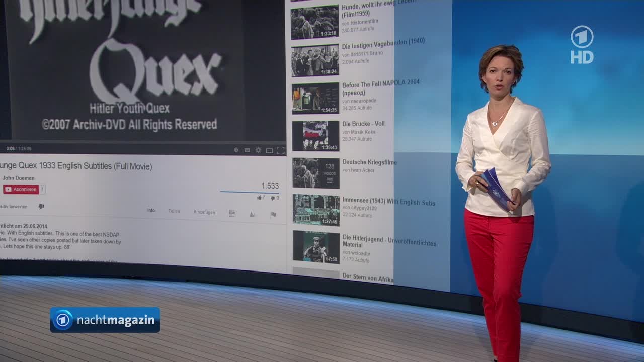
Task: Click the Watch Later clock icon in player
Action: tap(236, 150)
